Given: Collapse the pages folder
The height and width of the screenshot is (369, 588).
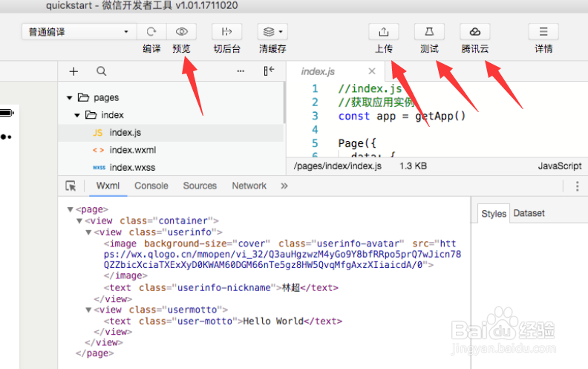Looking at the screenshot, I should coord(69,98).
